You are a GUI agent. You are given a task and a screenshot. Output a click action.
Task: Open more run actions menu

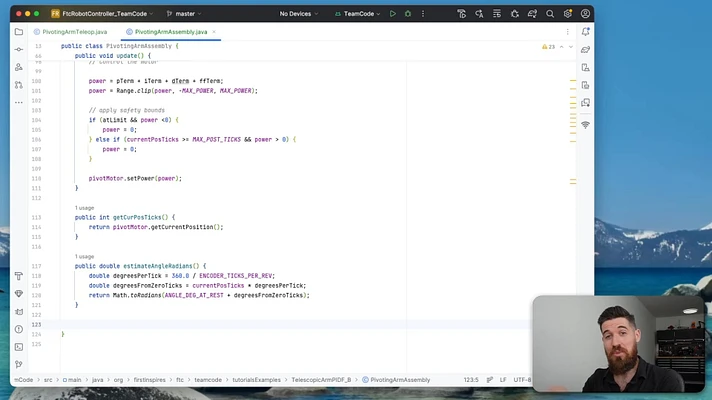pyautogui.click(x=423, y=14)
